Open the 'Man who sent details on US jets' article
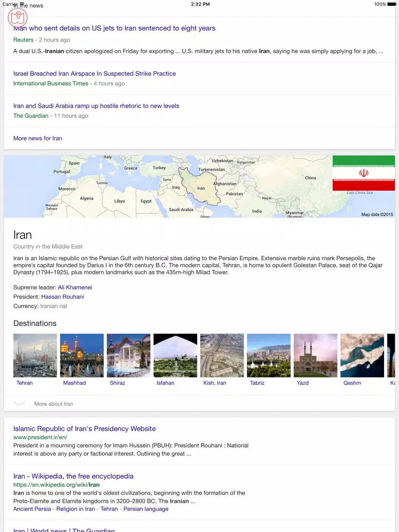 pyautogui.click(x=114, y=28)
